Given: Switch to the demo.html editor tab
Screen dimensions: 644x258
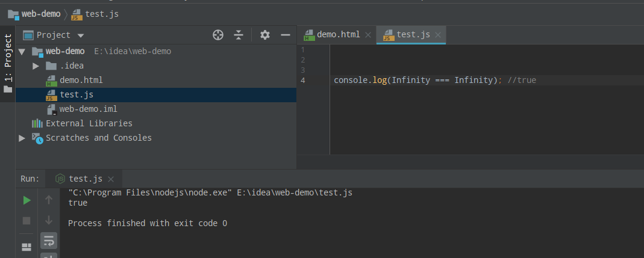Looking at the screenshot, I should 338,34.
